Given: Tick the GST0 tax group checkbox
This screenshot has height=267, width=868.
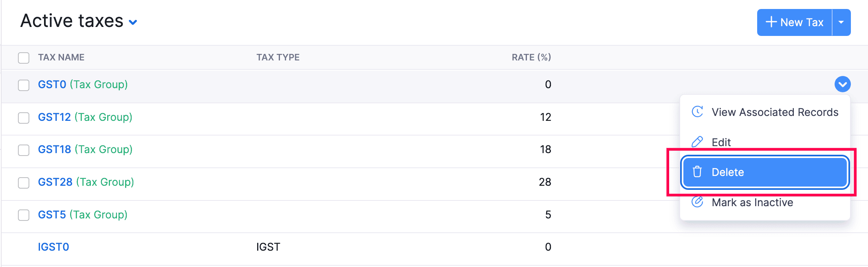Looking at the screenshot, I should (x=24, y=85).
